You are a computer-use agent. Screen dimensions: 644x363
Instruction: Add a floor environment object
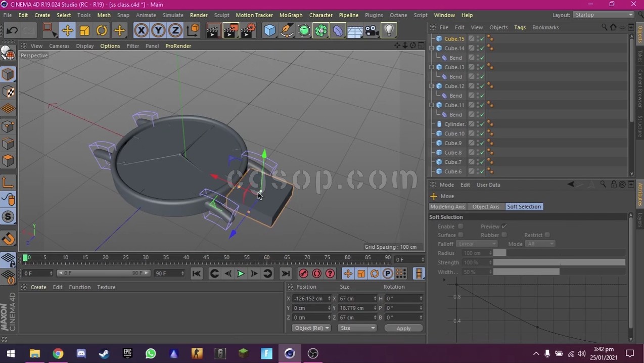tap(355, 31)
